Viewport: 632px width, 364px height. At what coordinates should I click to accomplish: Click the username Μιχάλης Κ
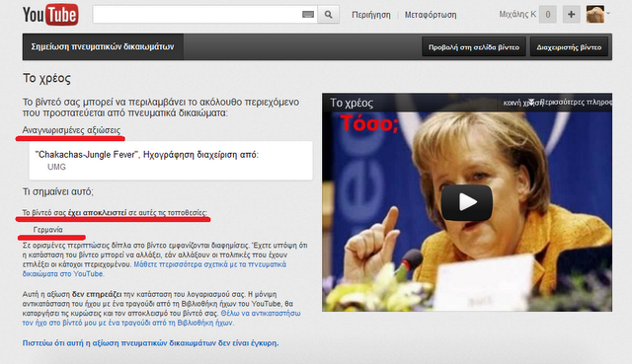click(517, 14)
